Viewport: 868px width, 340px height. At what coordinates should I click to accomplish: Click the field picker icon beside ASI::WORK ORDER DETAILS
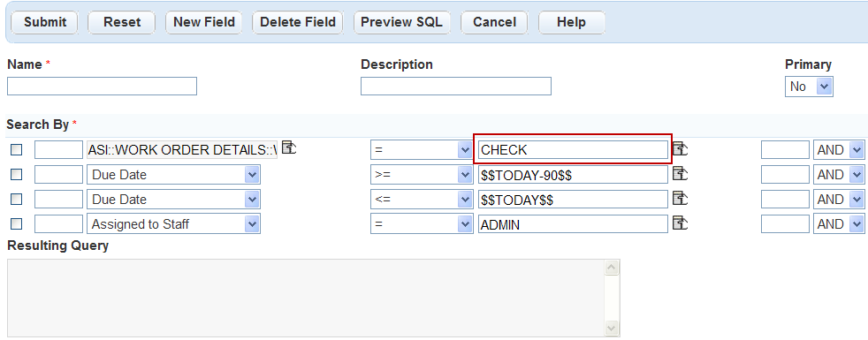click(x=289, y=147)
